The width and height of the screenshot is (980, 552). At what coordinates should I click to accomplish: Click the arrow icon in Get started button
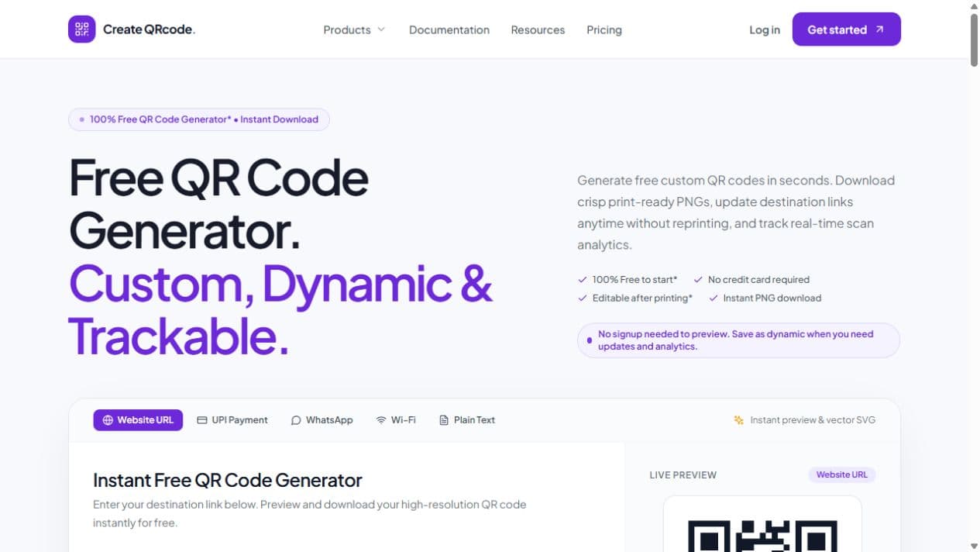879,29
